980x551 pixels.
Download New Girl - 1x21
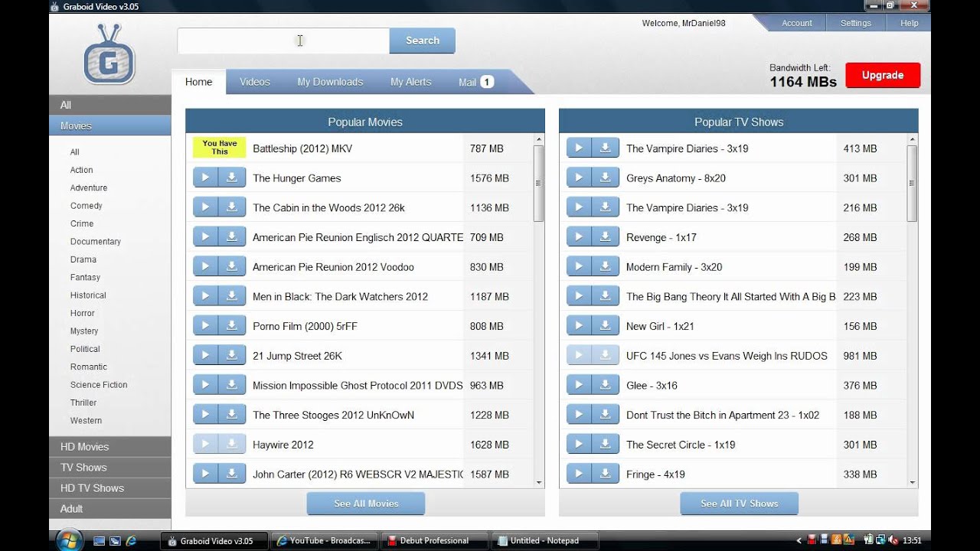(606, 326)
